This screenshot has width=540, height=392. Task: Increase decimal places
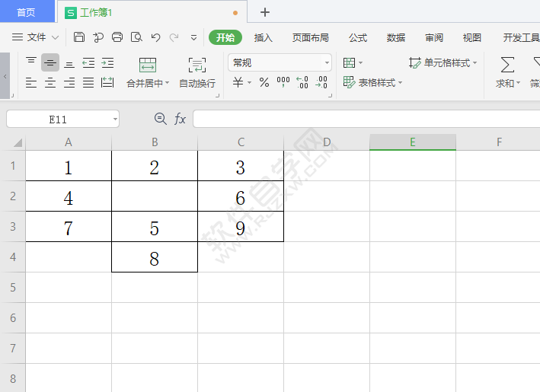coord(302,82)
